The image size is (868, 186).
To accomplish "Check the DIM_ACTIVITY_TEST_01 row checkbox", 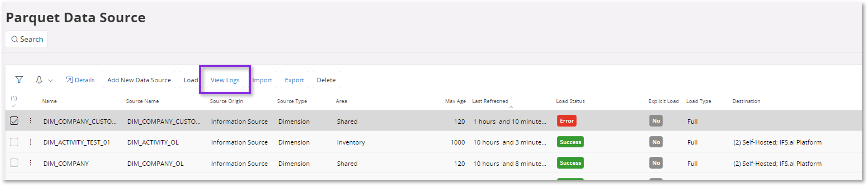I will point(14,142).
